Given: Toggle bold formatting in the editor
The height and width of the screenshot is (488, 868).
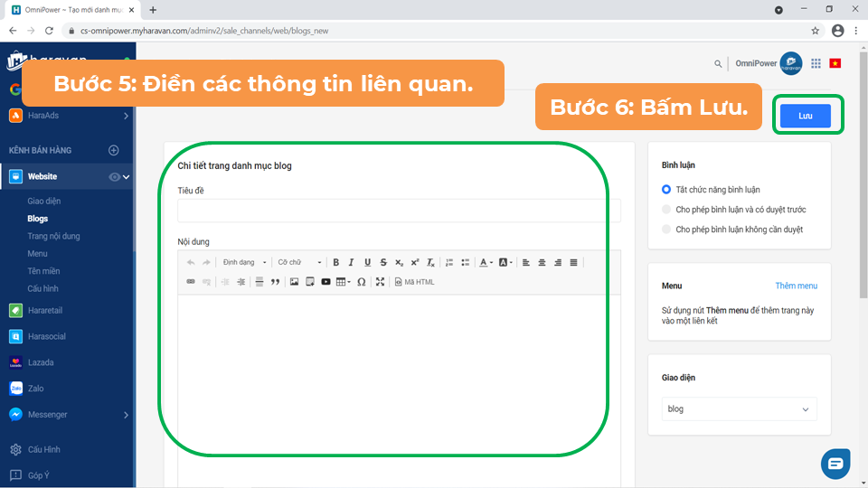Looking at the screenshot, I should [x=335, y=262].
